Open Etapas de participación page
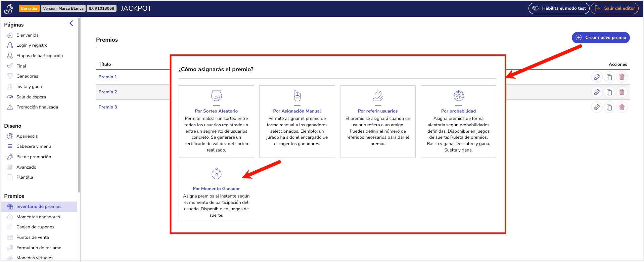Viewport: 644px width, 262px height. [x=39, y=55]
